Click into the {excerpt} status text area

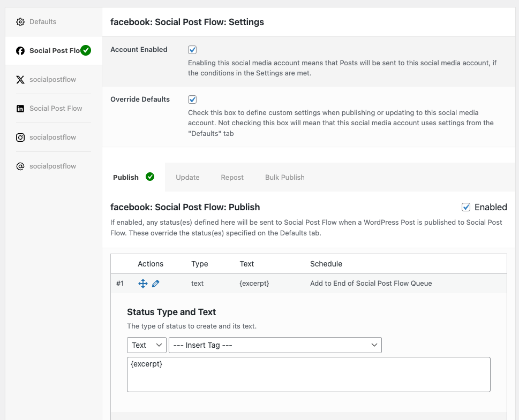pos(309,375)
